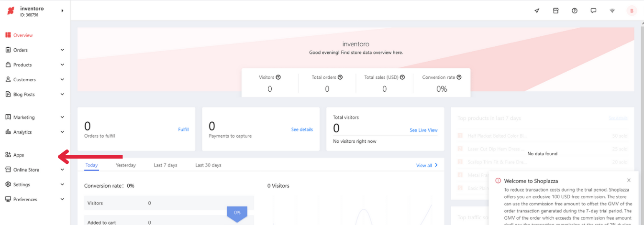Expand the Orders menu chevron
Viewport: 644px width, 225px height.
click(62, 50)
